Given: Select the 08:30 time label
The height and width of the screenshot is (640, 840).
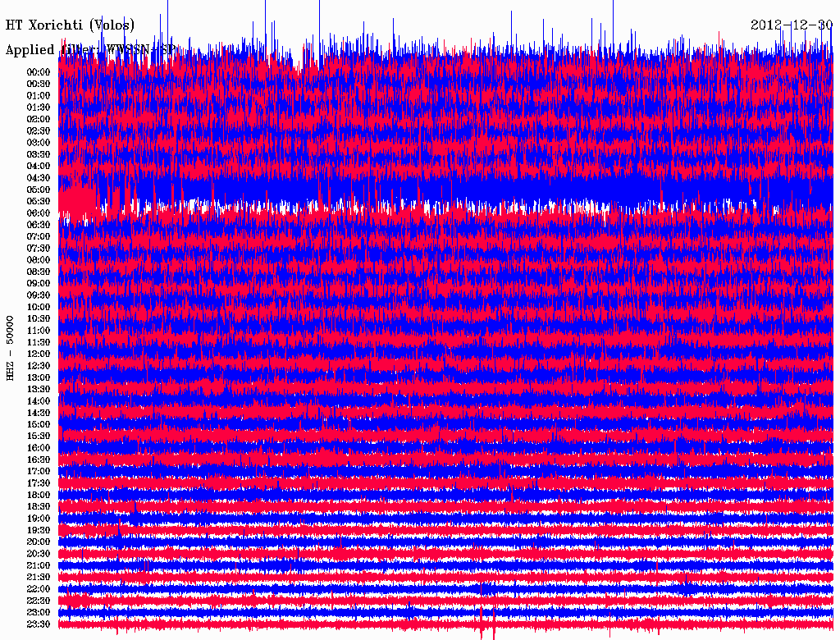Looking at the screenshot, I should (x=39, y=272).
